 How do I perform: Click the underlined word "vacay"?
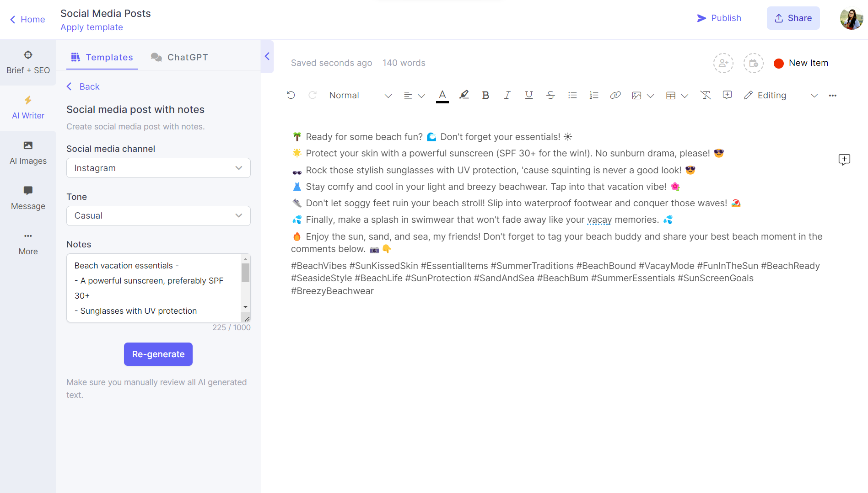tap(599, 220)
